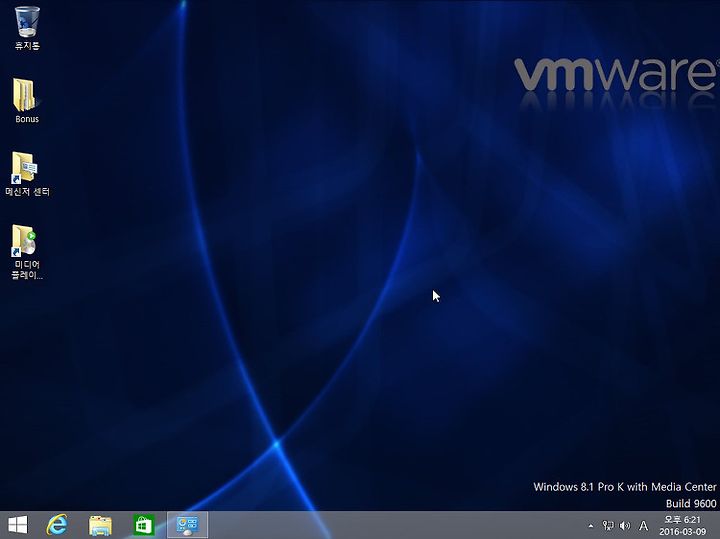
Task: Launch Internet Explorer from taskbar
Action: click(x=57, y=525)
